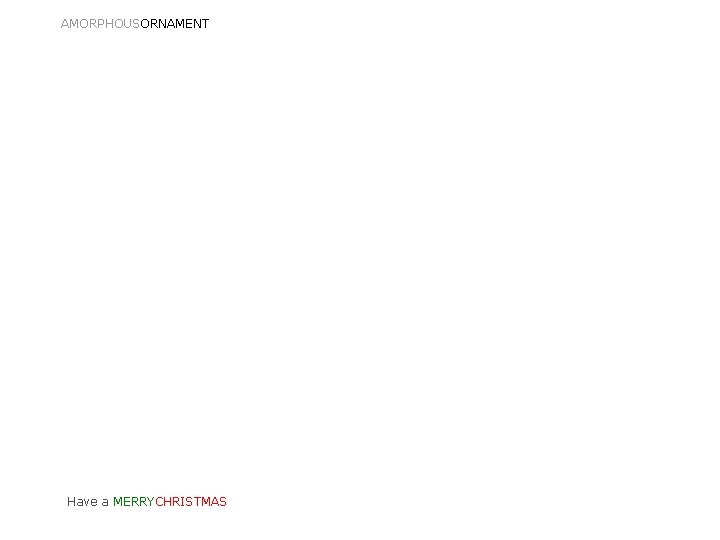Click the Y ending the MERRY word
This screenshot has height=540, width=720.
(x=151, y=501)
